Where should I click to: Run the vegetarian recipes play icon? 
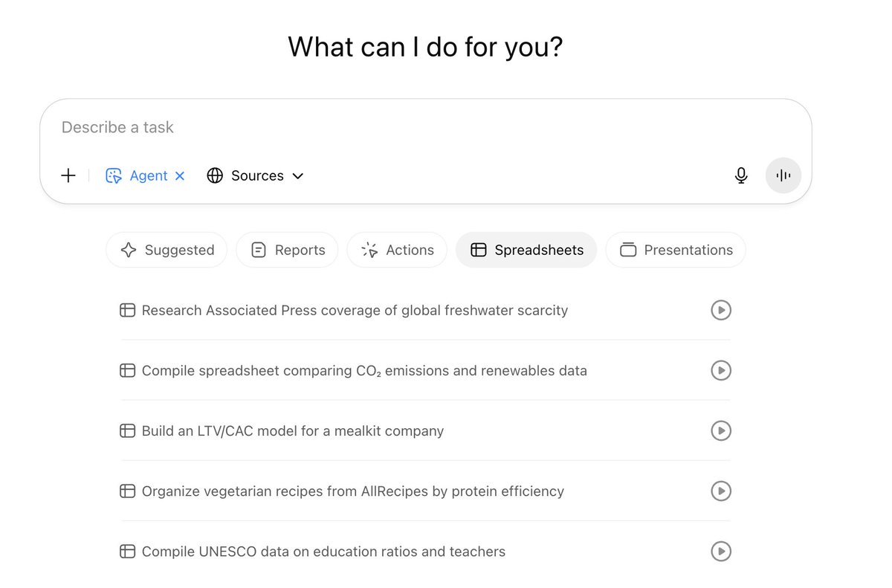tap(721, 491)
